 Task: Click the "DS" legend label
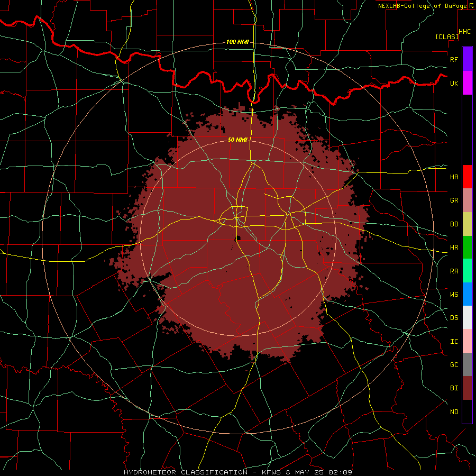coord(454,318)
